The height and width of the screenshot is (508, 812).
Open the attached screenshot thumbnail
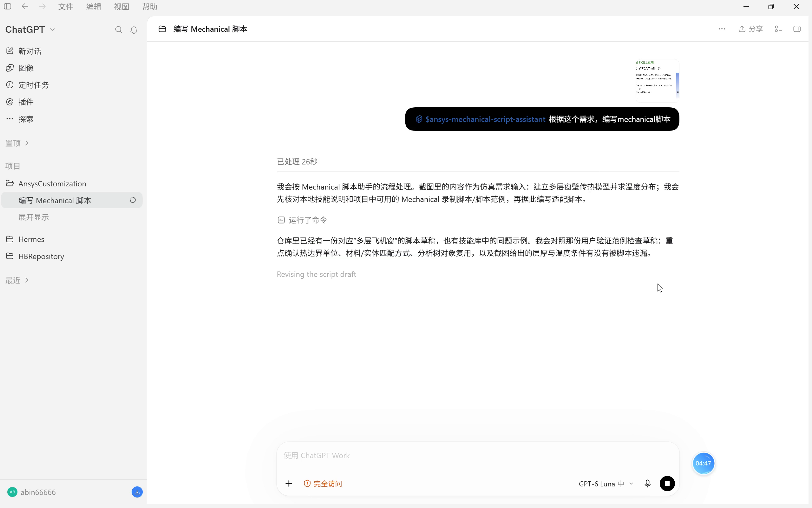tap(657, 81)
